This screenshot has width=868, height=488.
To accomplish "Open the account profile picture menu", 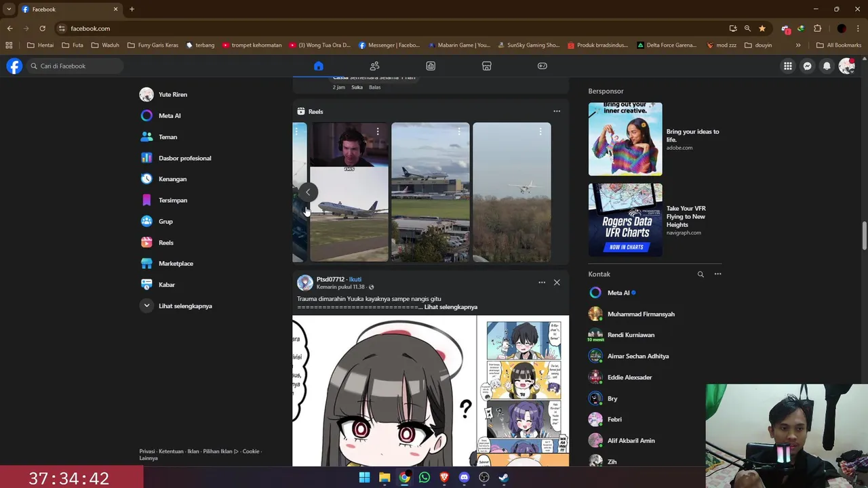I will (846, 66).
